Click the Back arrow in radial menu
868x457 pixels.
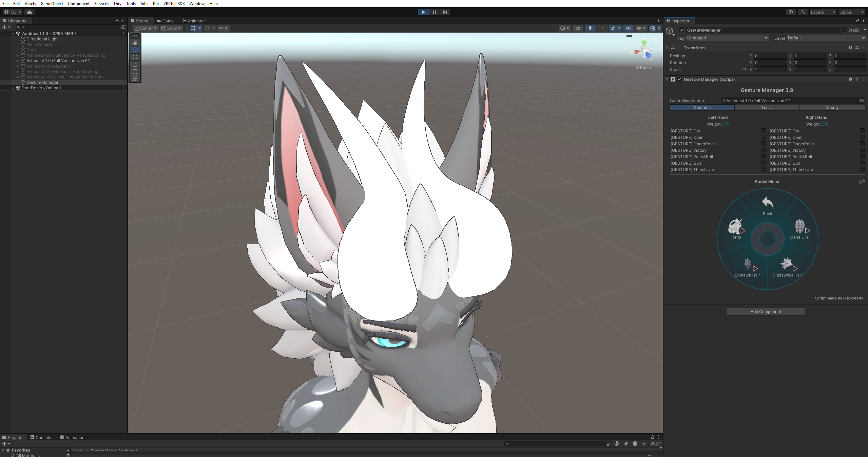click(x=768, y=206)
